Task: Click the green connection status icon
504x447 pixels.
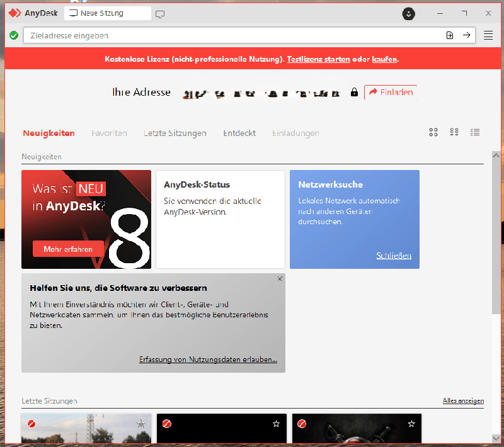Action: [14, 35]
